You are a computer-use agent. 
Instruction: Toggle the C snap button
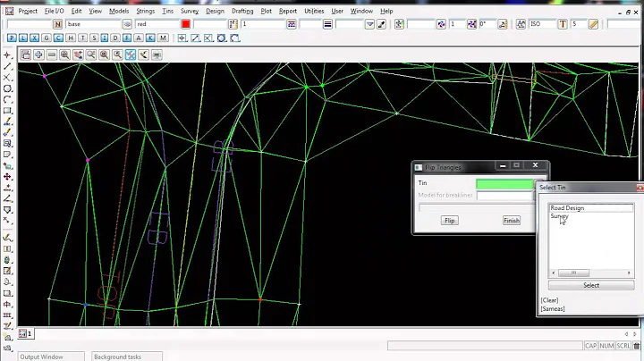tap(58, 38)
